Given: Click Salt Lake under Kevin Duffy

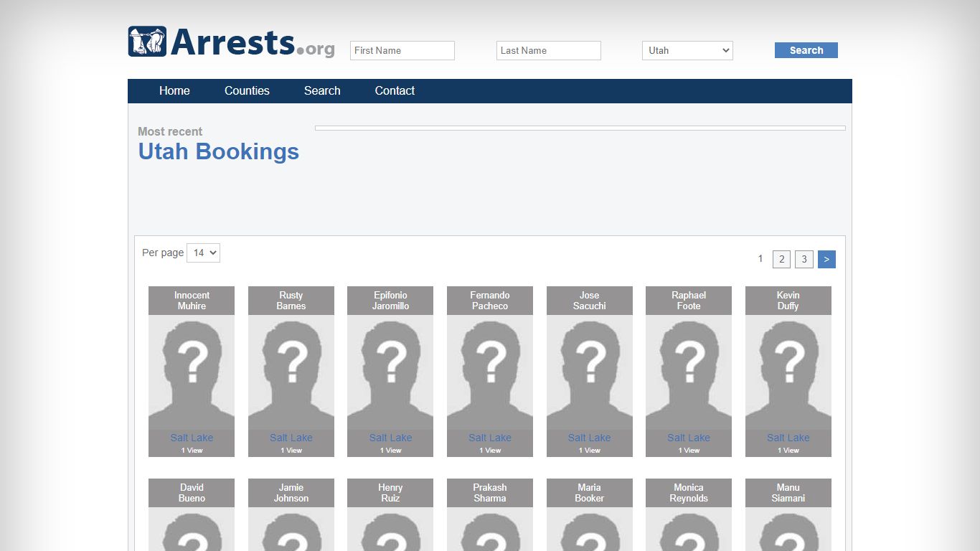Looking at the screenshot, I should pyautogui.click(x=788, y=438).
